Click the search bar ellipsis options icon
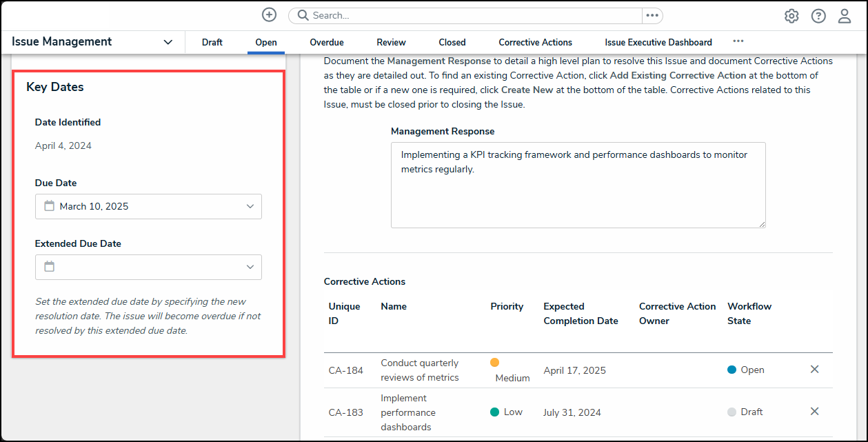This screenshot has width=868, height=442. 652,15
